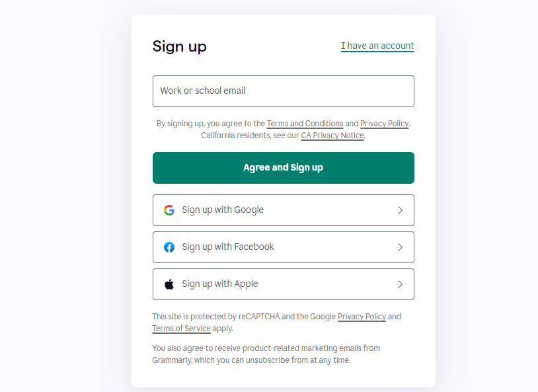Open Google Privacy Policy link in reCAPTCHA notice
Viewport: 538px width, 392px height.
(362, 317)
